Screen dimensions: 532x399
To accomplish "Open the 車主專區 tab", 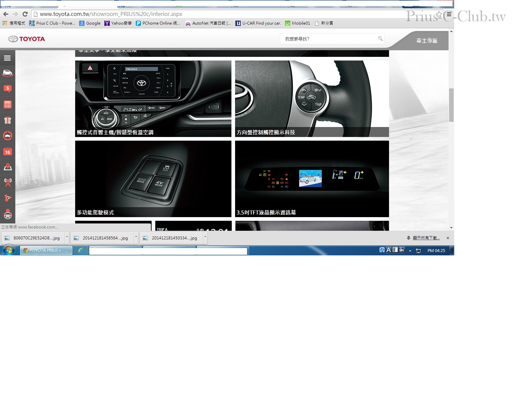I will (427, 41).
